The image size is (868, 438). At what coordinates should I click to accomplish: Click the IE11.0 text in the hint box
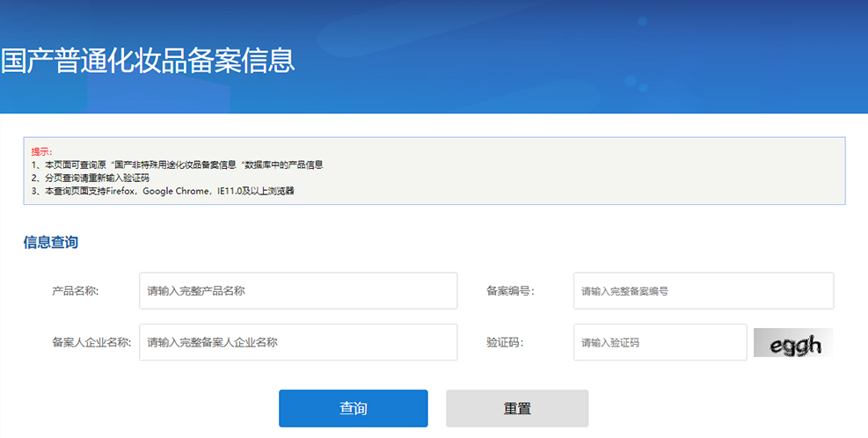pyautogui.click(x=230, y=191)
